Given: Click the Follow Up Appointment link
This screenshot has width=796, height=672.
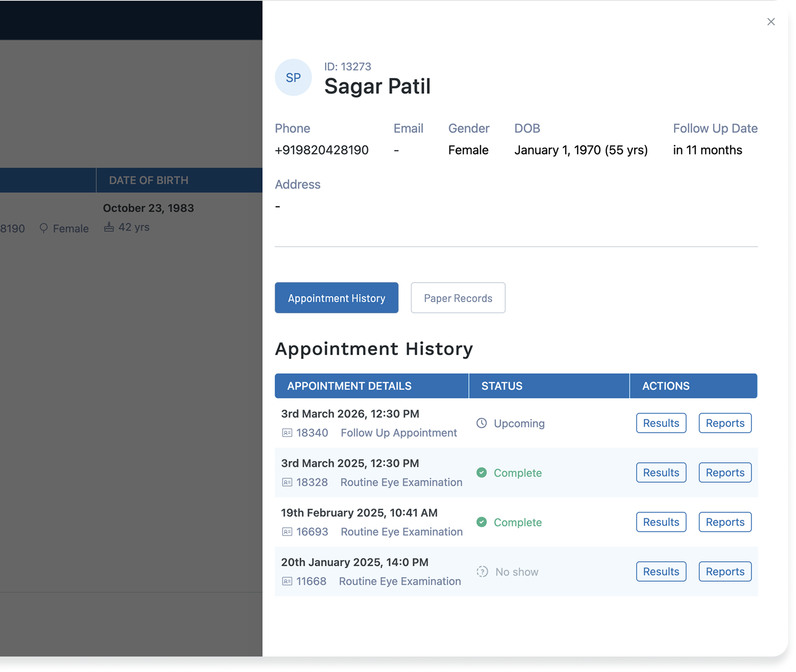Looking at the screenshot, I should pyautogui.click(x=399, y=433).
